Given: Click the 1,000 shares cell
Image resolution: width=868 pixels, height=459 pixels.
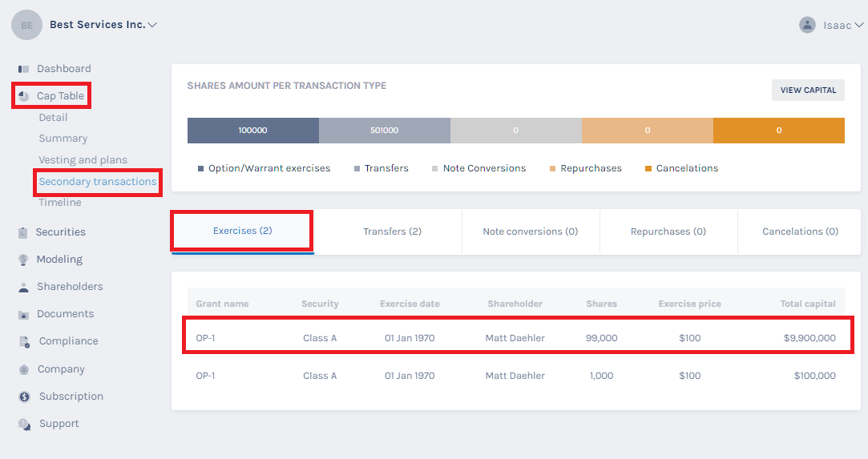Looking at the screenshot, I should 602,376.
